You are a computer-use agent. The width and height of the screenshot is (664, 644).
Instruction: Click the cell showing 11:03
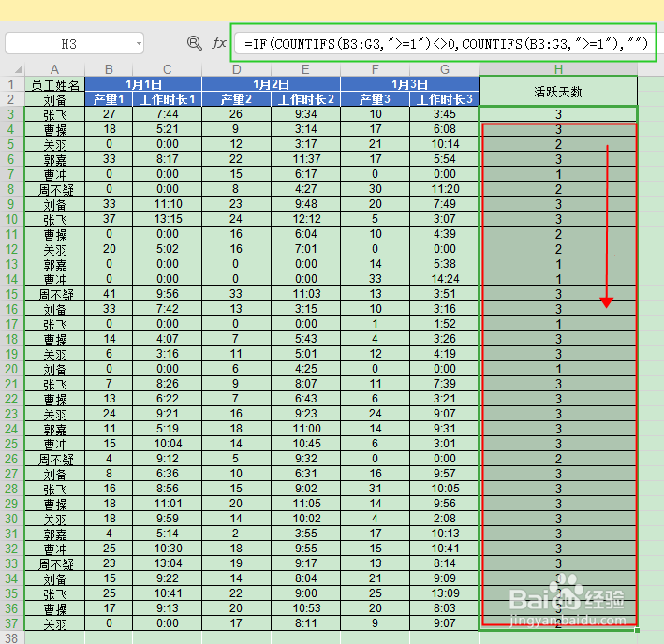305,294
